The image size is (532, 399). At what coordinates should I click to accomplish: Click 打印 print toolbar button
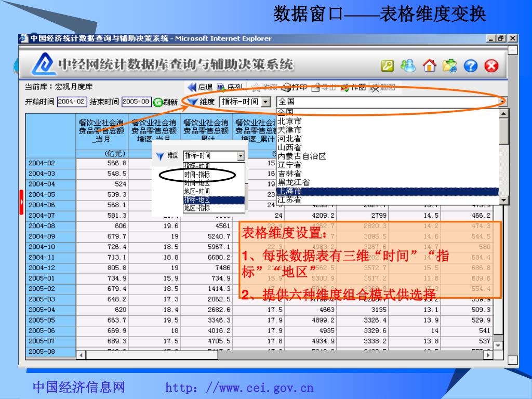click(294, 87)
